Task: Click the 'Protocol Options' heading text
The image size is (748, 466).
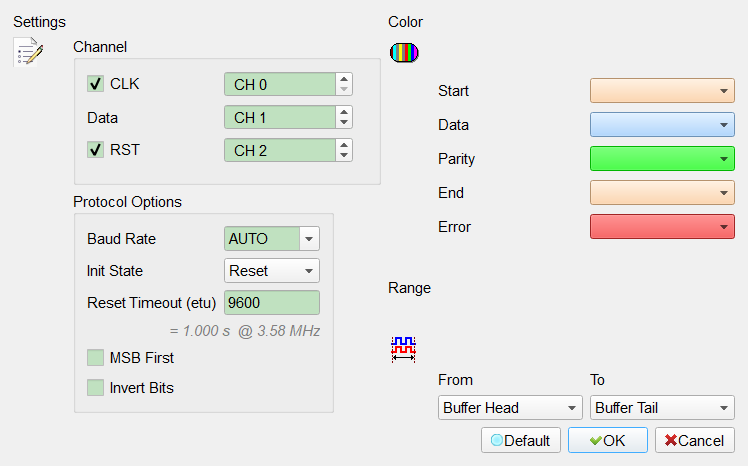Action: pyautogui.click(x=127, y=202)
